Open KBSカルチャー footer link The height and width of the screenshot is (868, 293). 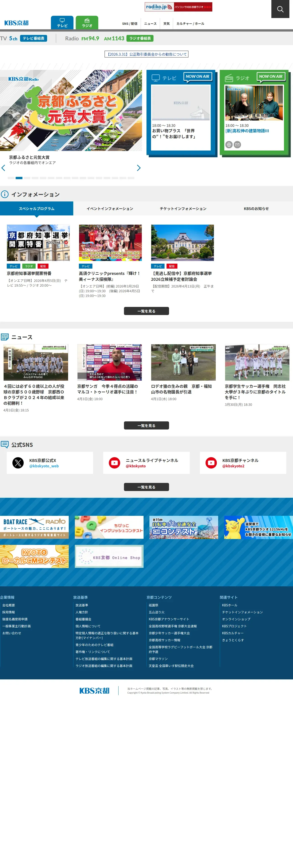point(233,633)
